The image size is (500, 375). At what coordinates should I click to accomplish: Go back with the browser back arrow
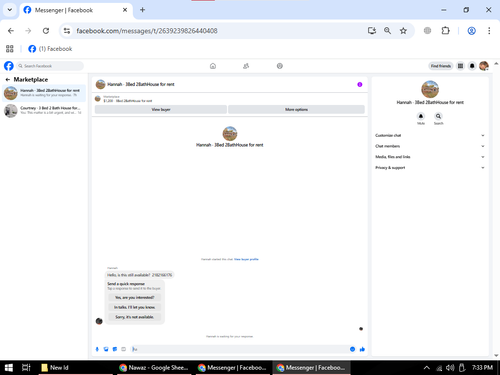click(x=11, y=31)
